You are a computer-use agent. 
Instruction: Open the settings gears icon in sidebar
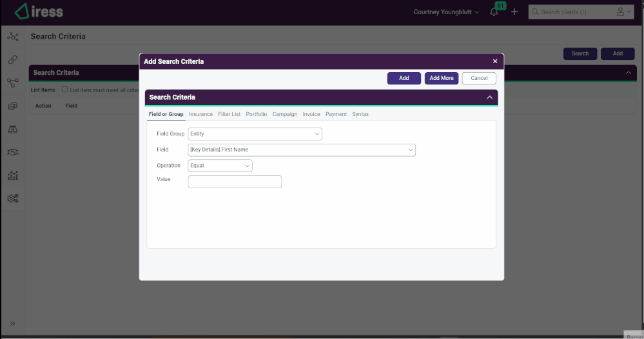coord(12,199)
